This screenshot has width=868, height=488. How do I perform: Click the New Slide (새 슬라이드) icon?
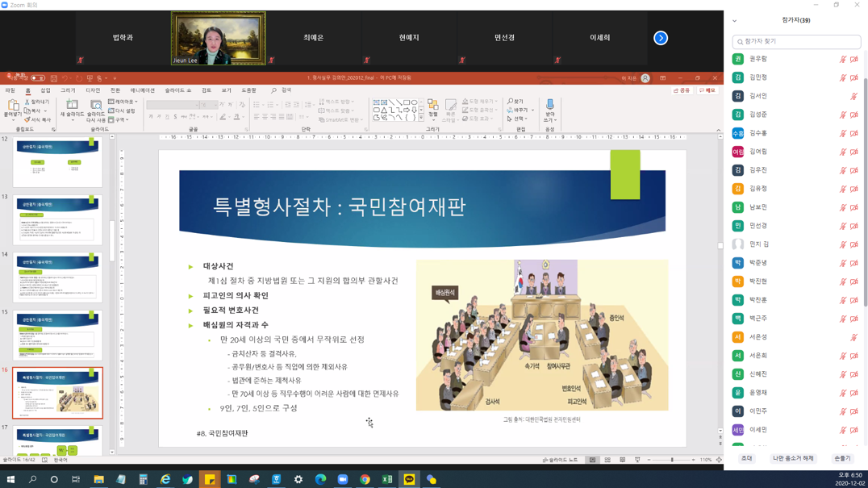tap(72, 105)
